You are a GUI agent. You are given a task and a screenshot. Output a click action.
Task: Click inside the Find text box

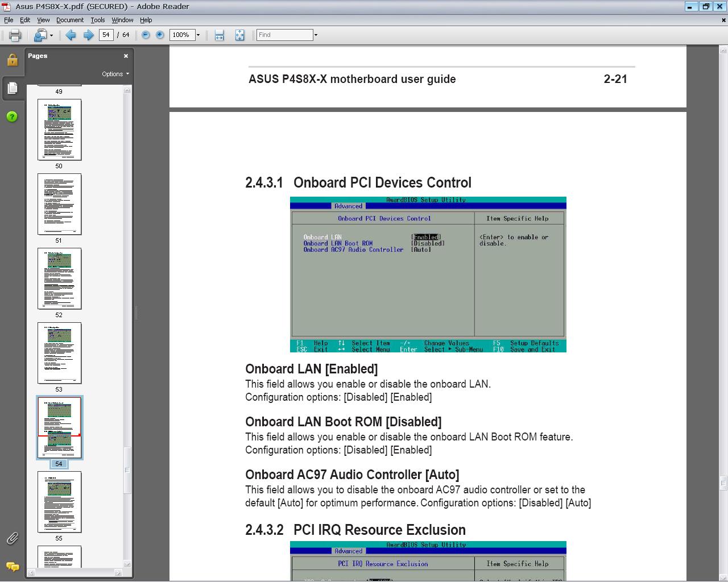[x=284, y=35]
